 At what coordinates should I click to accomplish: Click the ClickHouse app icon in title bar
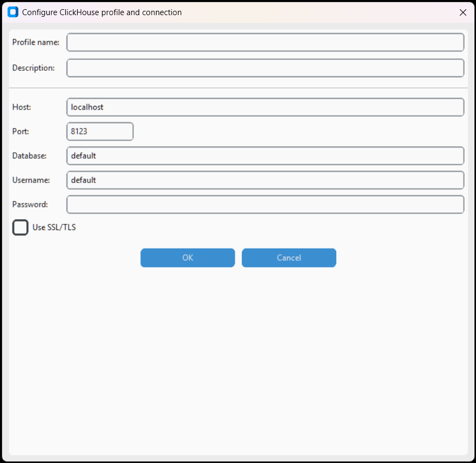coord(13,12)
